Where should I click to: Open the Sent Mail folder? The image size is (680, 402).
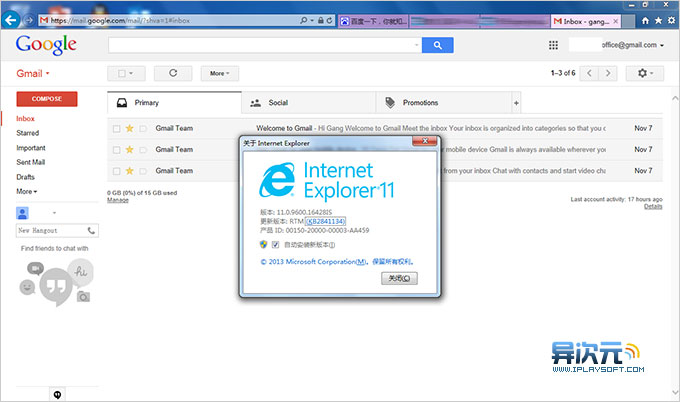coord(30,162)
